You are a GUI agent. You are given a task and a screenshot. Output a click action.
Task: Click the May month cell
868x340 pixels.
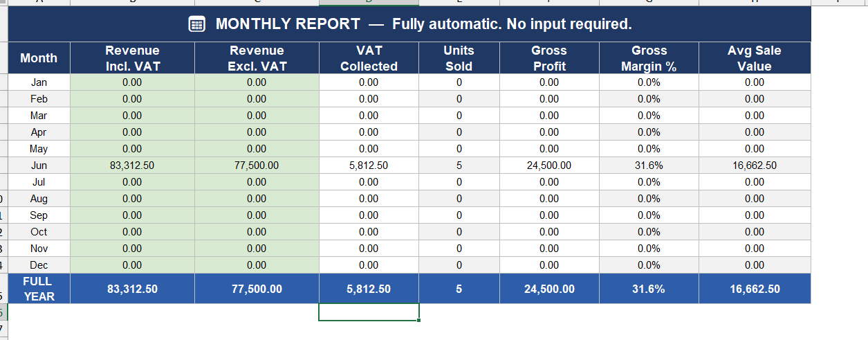click(x=39, y=149)
